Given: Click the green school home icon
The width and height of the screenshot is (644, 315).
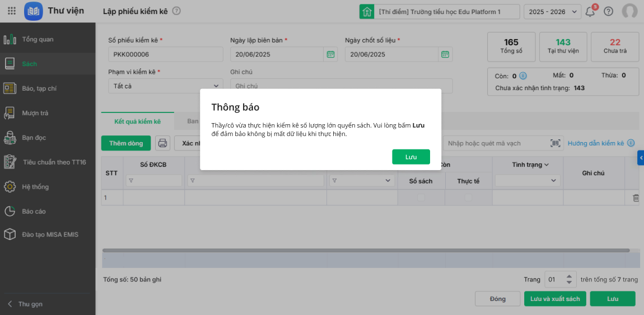Looking at the screenshot, I should [367, 12].
